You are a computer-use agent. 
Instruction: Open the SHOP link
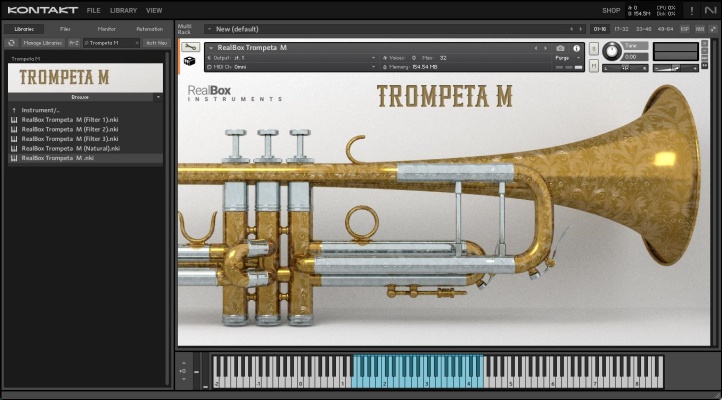pyautogui.click(x=611, y=10)
